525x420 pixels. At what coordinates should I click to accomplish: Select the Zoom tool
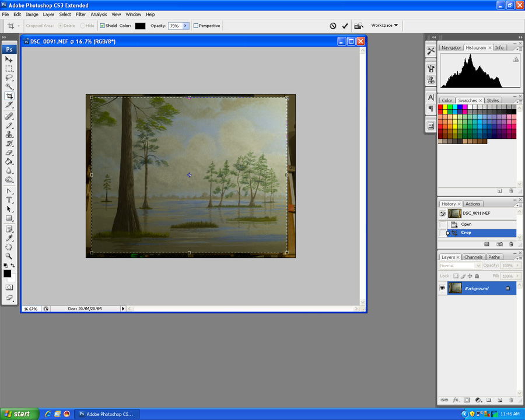coord(9,256)
